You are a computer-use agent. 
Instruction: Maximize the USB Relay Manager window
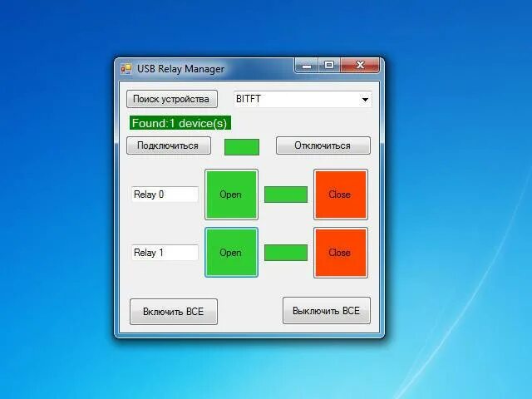(329, 65)
